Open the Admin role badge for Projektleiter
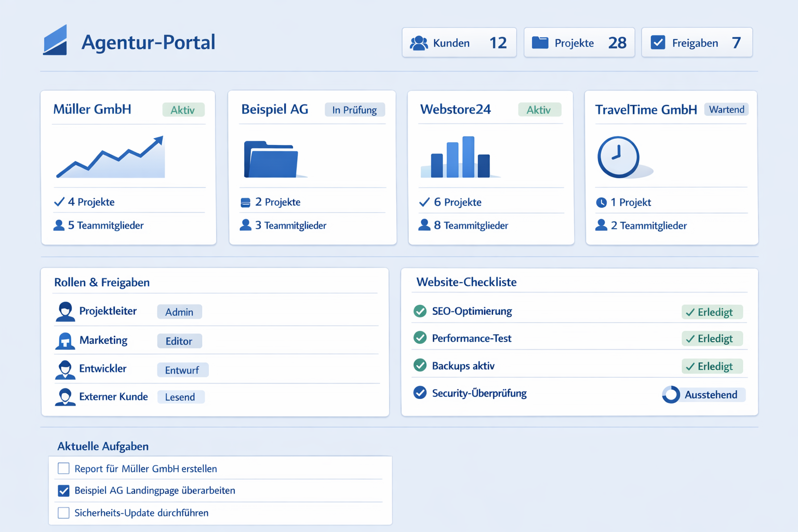Viewport: 798px width, 532px height. pos(179,312)
